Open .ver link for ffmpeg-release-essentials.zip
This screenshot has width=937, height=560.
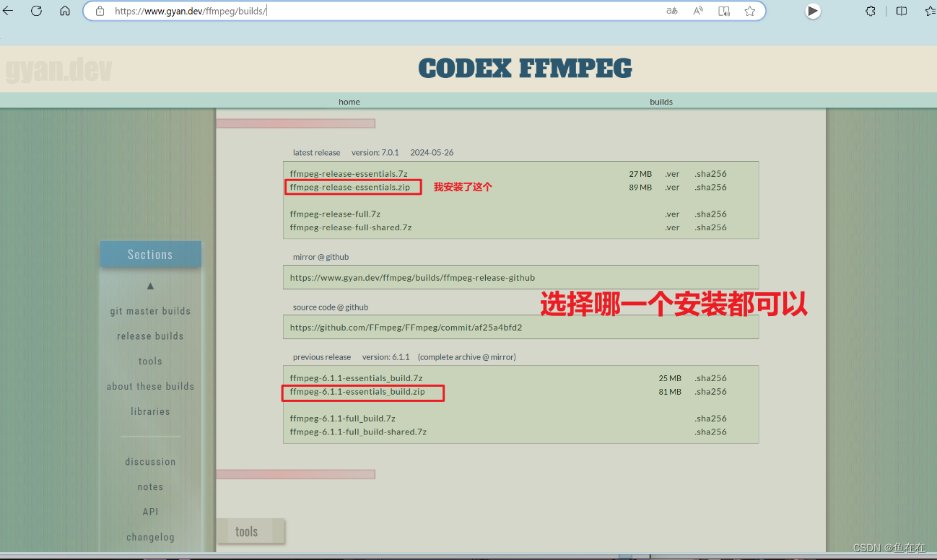[672, 187]
